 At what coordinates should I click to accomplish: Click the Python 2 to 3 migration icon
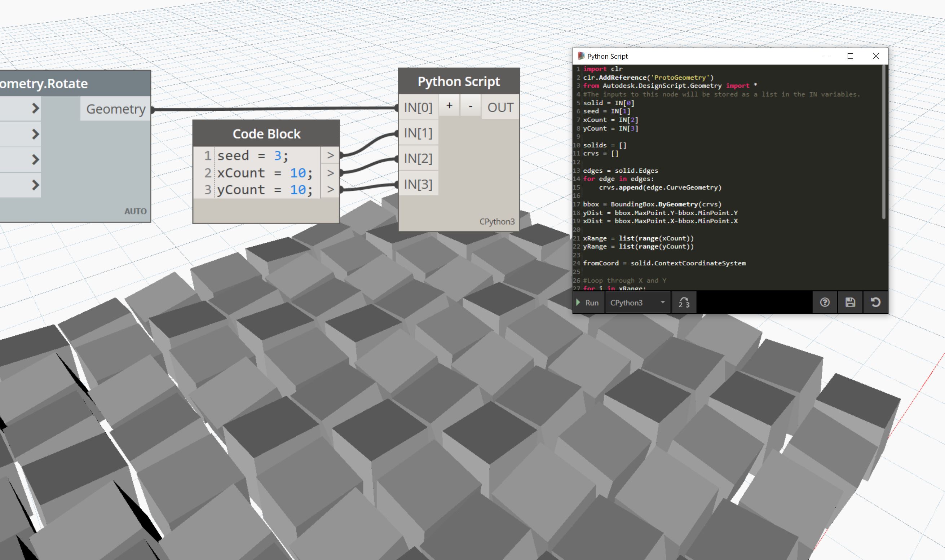[684, 303]
